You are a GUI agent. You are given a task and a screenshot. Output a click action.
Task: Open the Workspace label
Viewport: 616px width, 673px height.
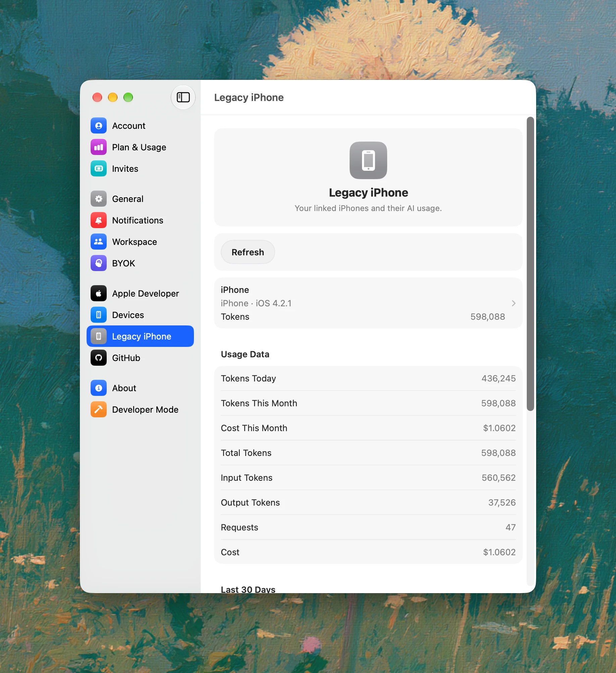pos(135,242)
